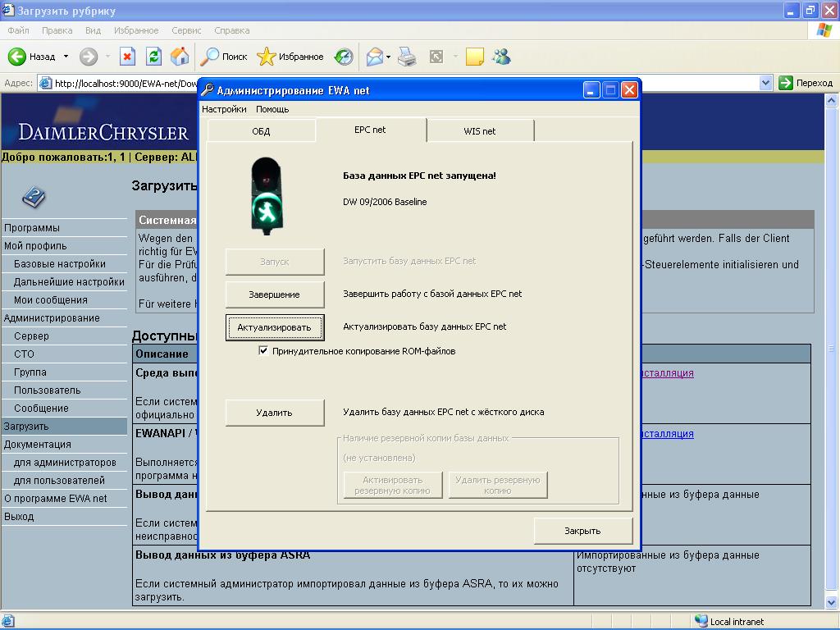This screenshot has width=840, height=630.
Task: Click the Mail envelope icon
Action: click(x=374, y=57)
